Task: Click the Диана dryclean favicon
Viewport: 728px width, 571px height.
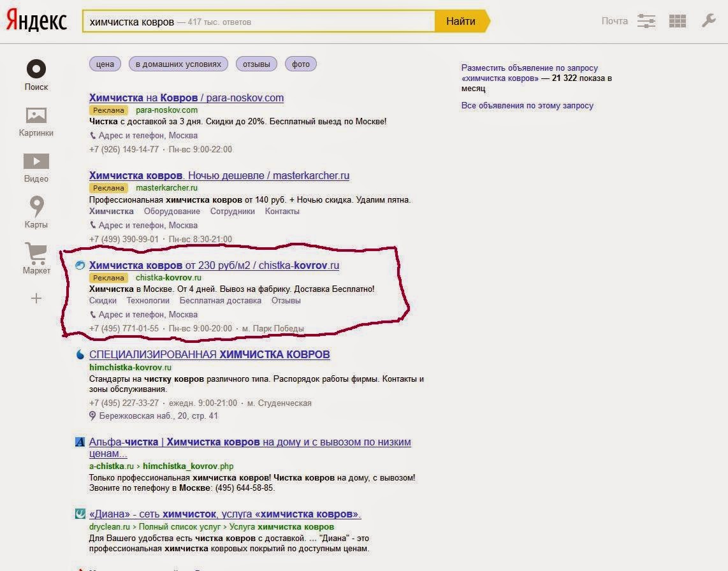Action: pos(80,514)
